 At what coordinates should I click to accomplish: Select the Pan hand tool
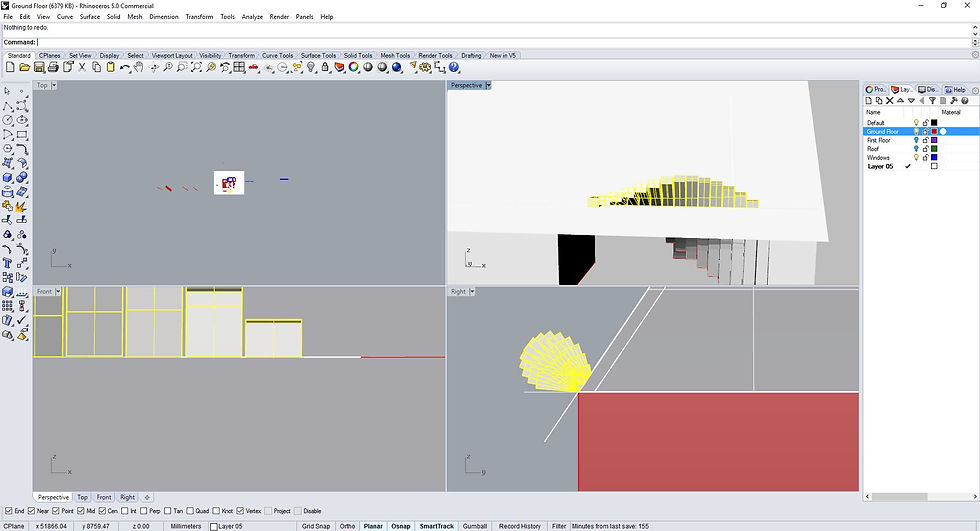139,67
